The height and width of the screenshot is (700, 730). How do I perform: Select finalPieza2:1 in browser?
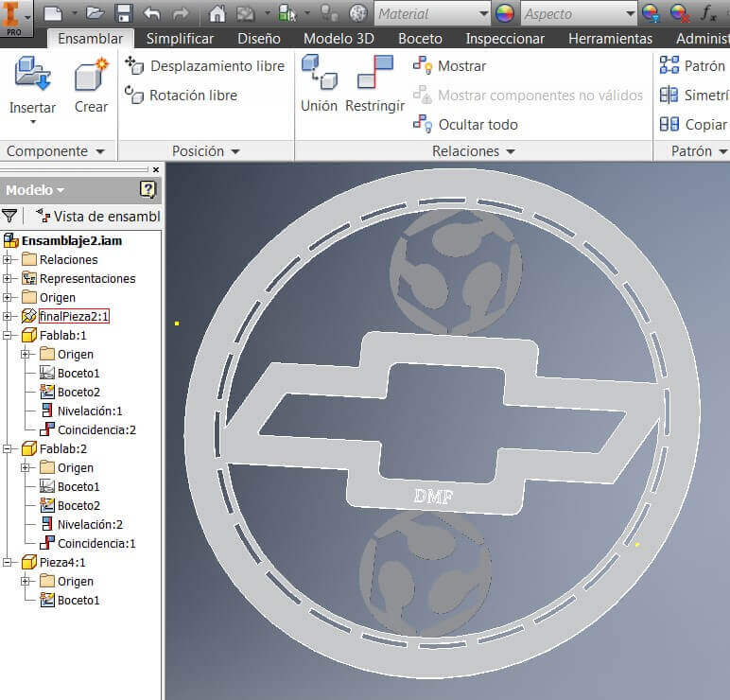click(x=74, y=316)
